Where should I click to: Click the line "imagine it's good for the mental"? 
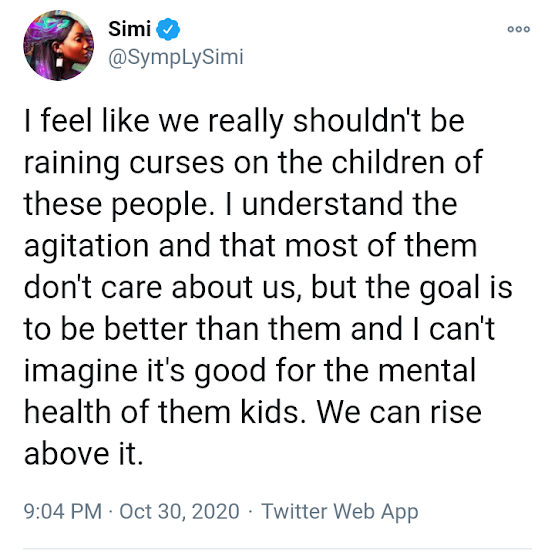[250, 371]
